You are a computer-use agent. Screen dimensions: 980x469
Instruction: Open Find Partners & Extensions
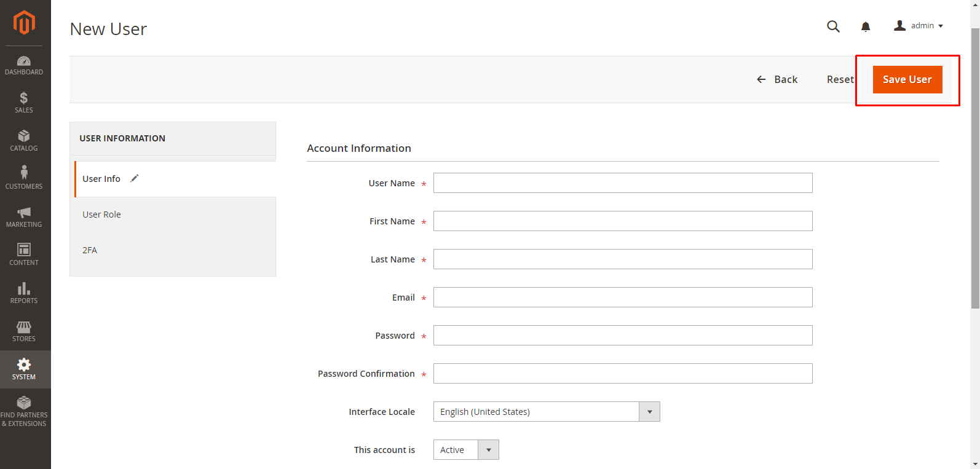coord(24,412)
